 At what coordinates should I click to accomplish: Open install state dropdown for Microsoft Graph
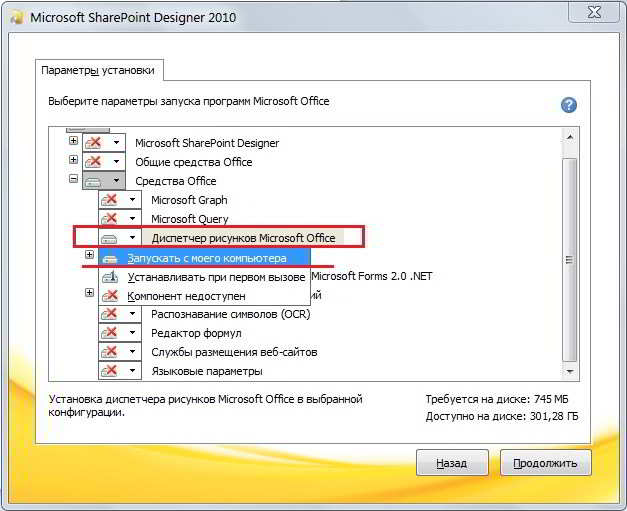(120, 200)
